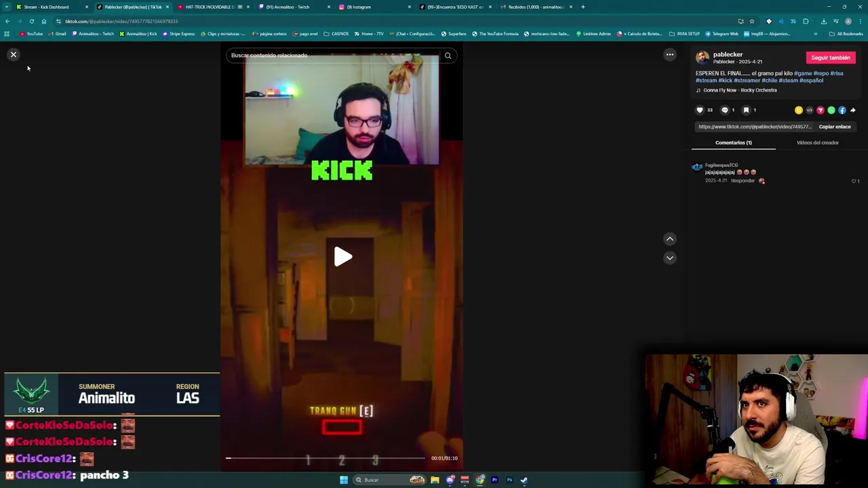Open a new browser tab with plus
This screenshot has height=488, width=868.
click(x=583, y=7)
